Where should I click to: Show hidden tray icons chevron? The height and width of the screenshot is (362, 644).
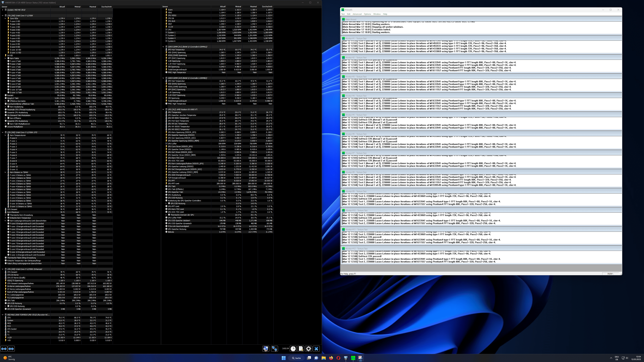click(611, 358)
